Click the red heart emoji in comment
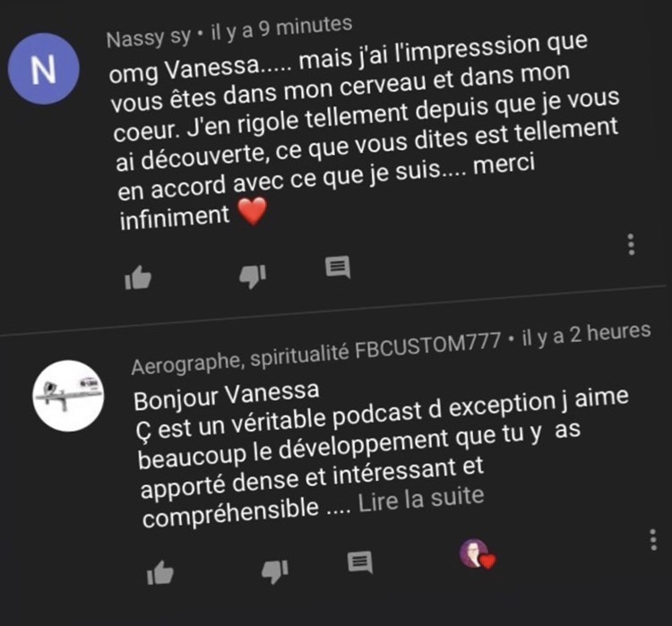Image resolution: width=672 pixels, height=626 pixels. tap(253, 211)
